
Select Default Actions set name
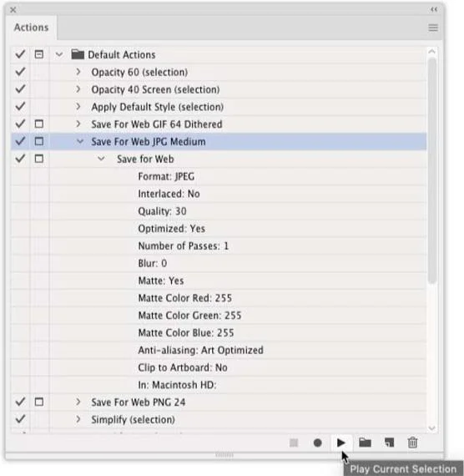pyautogui.click(x=121, y=55)
